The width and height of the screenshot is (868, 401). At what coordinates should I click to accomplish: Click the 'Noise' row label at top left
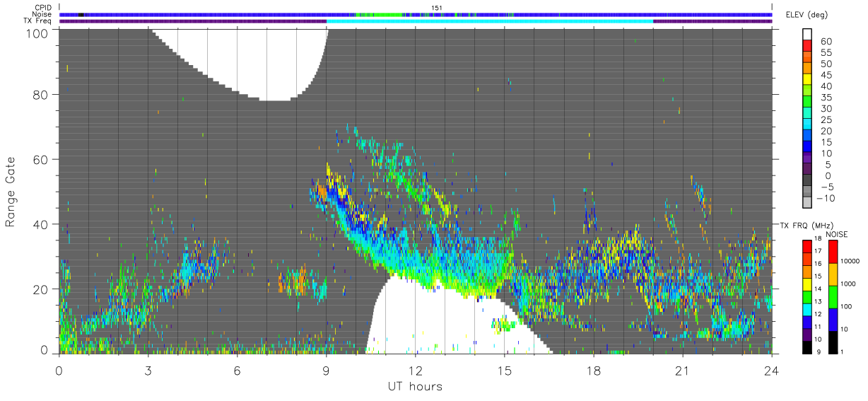[x=42, y=14]
